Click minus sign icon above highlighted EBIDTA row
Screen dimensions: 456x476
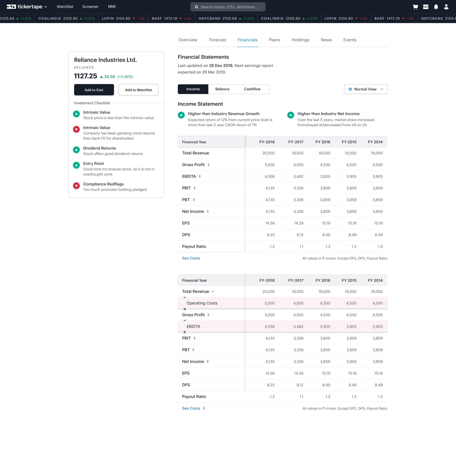(x=185, y=321)
